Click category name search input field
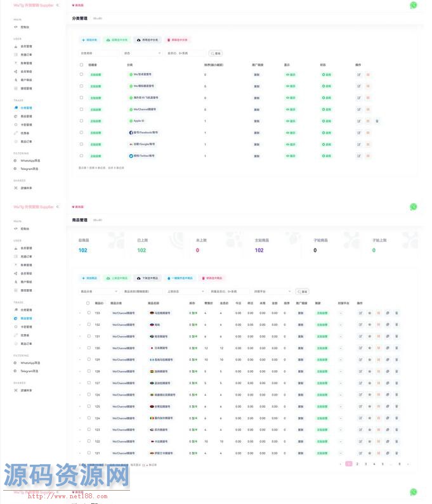The width and height of the screenshot is (432, 504). tap(99, 53)
